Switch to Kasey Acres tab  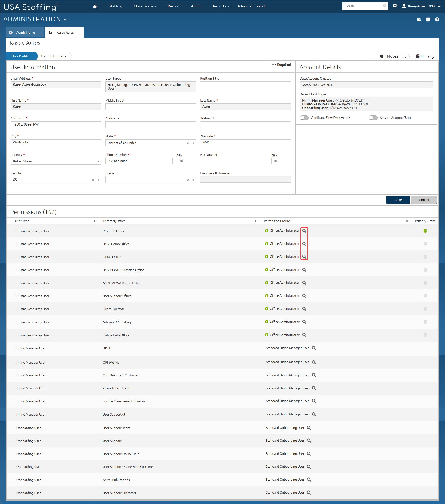point(64,32)
